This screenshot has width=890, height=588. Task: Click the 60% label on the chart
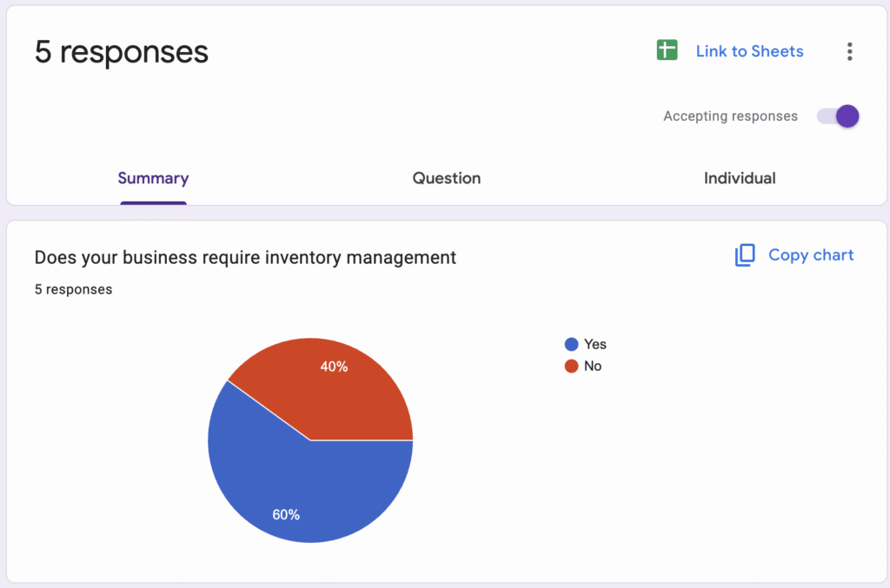[x=286, y=514]
